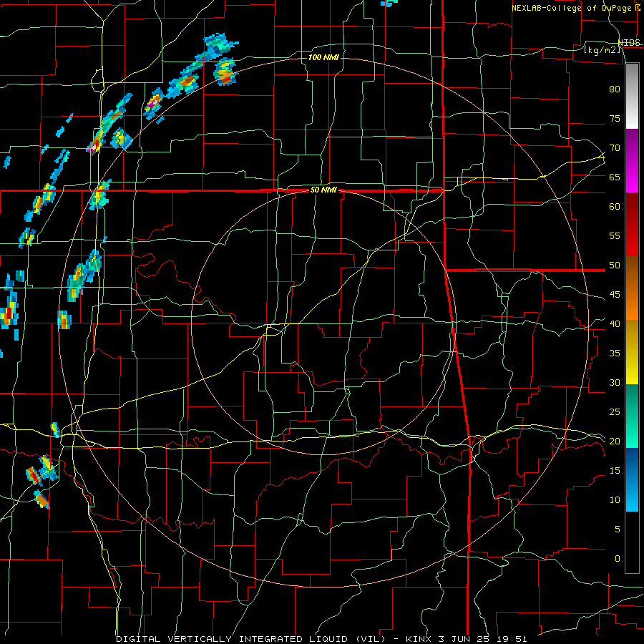Pick the green segment of the color bar

(x=632, y=416)
